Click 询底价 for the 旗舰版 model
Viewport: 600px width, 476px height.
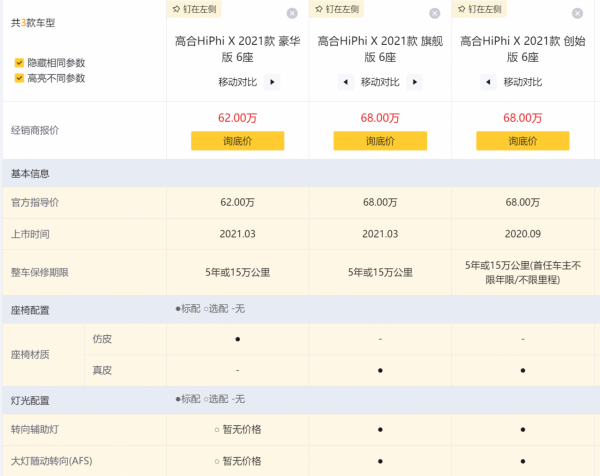(x=380, y=141)
